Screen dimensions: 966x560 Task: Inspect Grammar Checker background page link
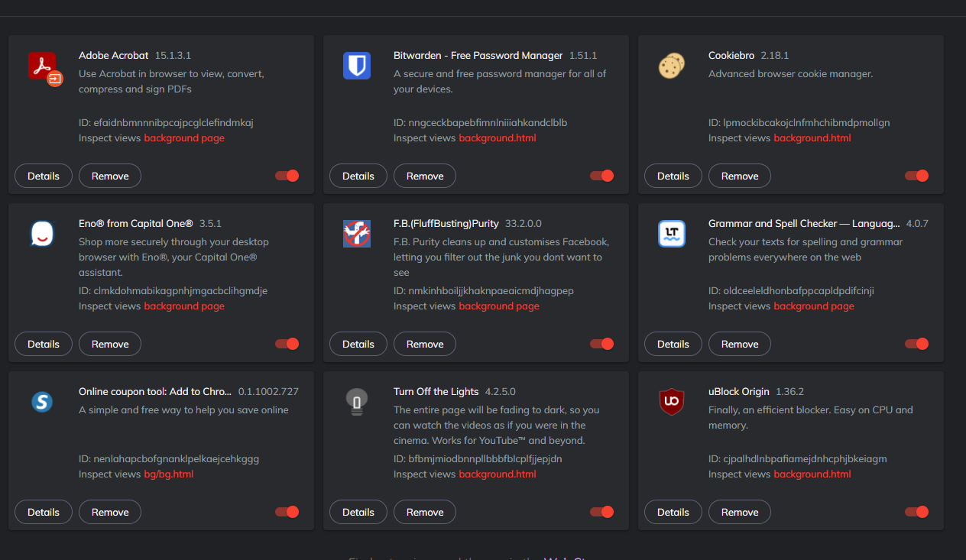tap(814, 306)
